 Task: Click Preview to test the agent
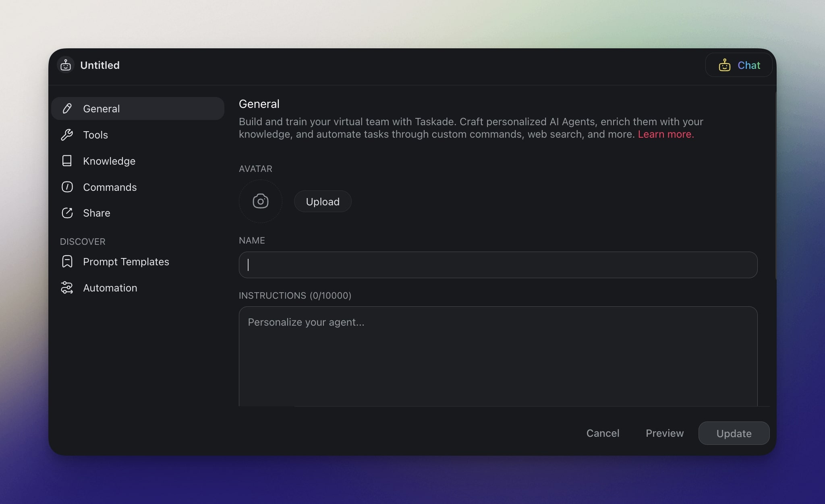[x=665, y=433]
